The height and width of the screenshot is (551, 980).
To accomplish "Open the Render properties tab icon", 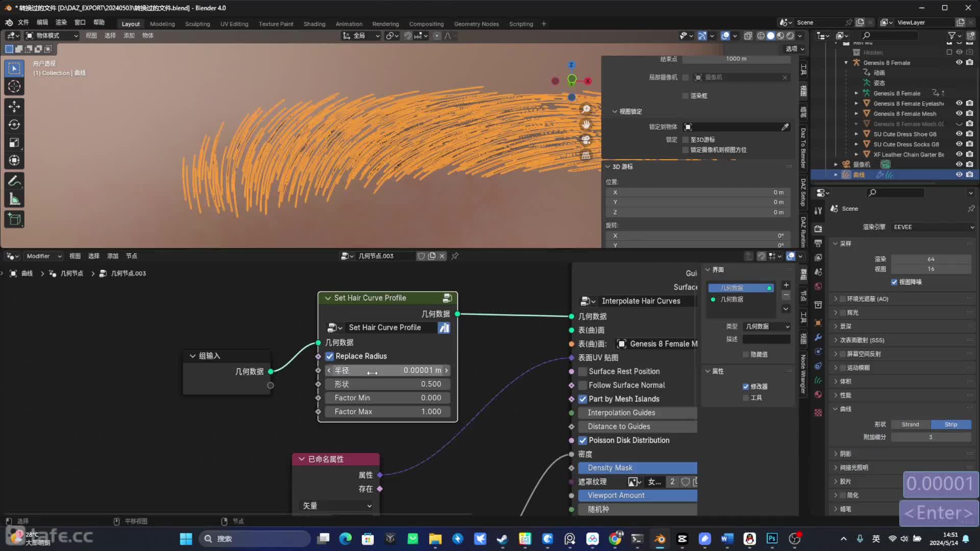I will pyautogui.click(x=818, y=229).
